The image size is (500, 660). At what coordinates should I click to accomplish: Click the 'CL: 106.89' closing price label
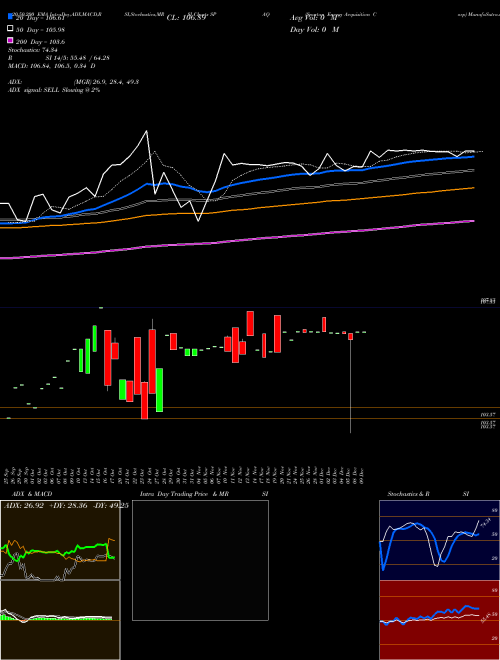(x=186, y=18)
